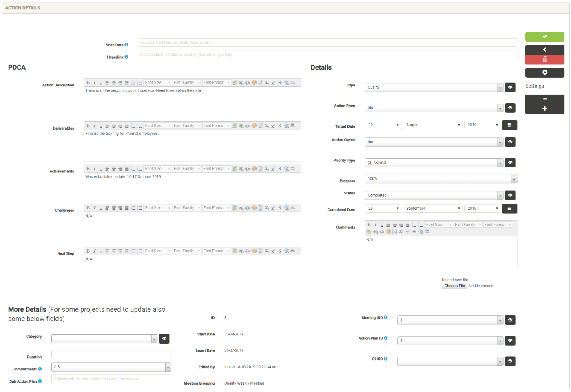This screenshot has width=571, height=392.
Task: Click the eye button next to Action Owner
Action: (510, 142)
